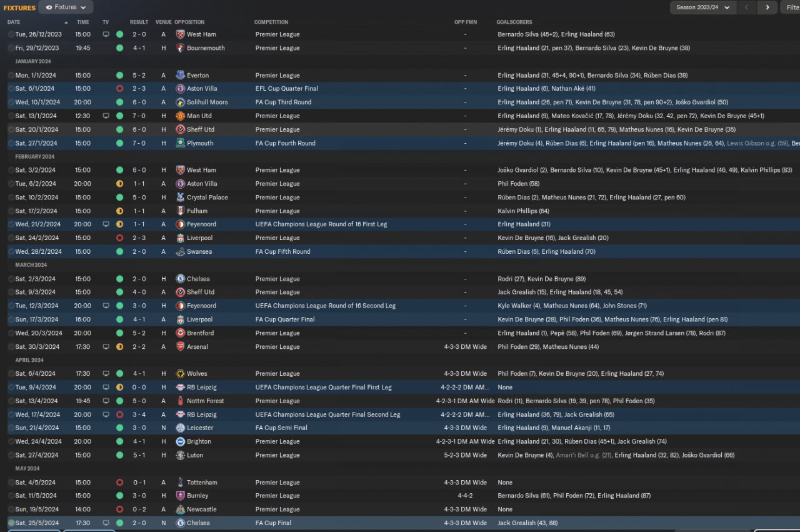Go to the next season arrow
This screenshot has width=800, height=532.
tap(767, 8)
